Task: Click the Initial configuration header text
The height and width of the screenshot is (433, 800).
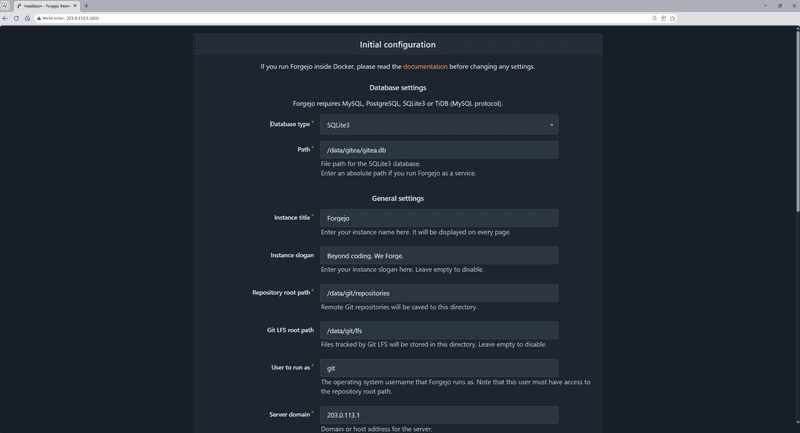Action: coord(397,45)
